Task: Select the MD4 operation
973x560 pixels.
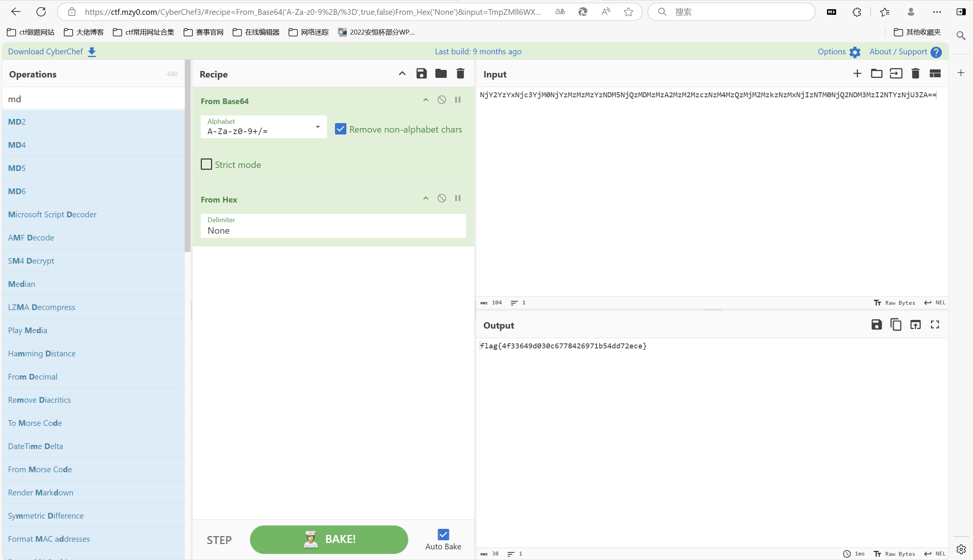Action: click(93, 145)
